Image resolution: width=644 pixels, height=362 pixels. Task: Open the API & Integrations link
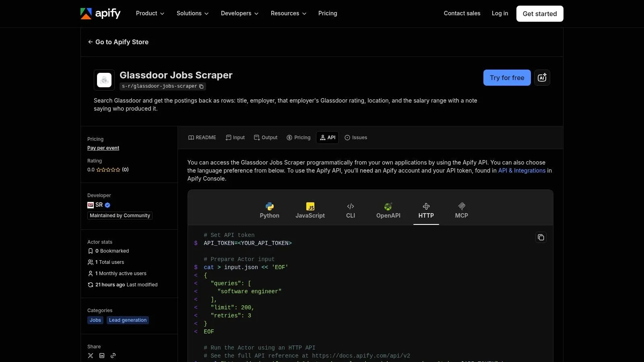click(x=522, y=171)
